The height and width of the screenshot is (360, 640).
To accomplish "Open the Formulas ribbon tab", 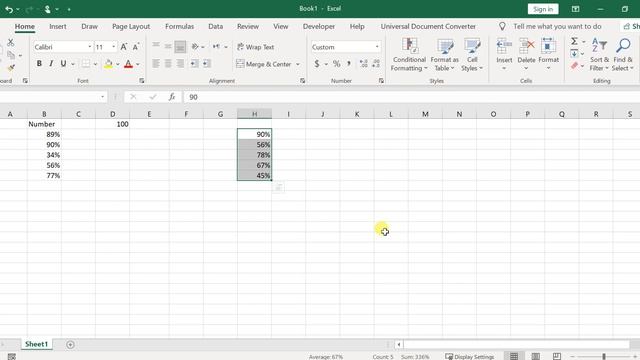I will point(179,26).
